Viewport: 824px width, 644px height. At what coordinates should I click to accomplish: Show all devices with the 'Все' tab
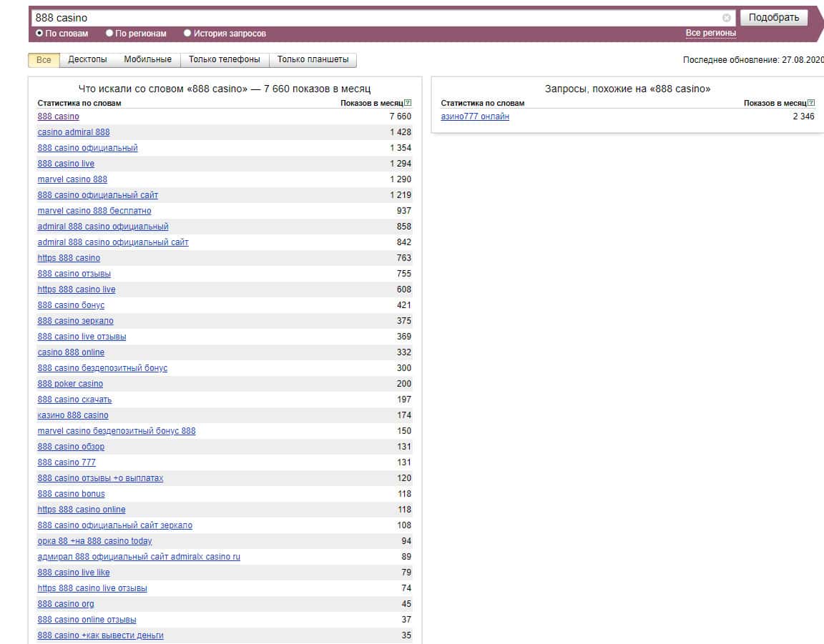click(44, 60)
